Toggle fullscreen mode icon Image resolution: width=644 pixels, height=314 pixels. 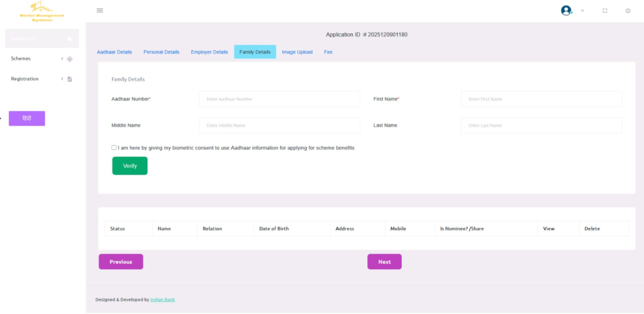pyautogui.click(x=605, y=11)
